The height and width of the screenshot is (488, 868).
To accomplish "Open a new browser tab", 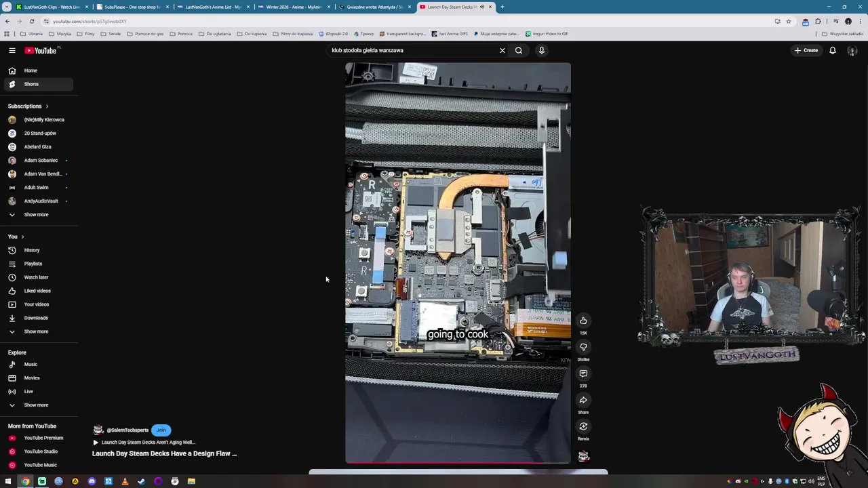I will 502,7.
